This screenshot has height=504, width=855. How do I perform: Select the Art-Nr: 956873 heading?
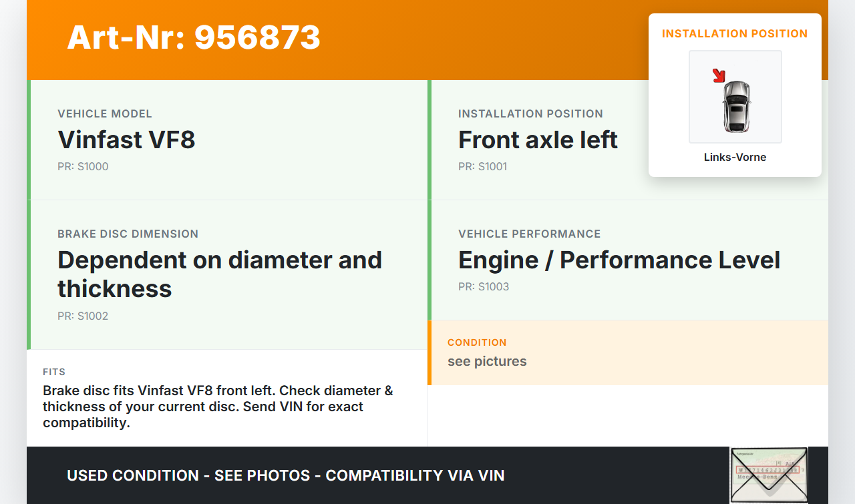194,37
